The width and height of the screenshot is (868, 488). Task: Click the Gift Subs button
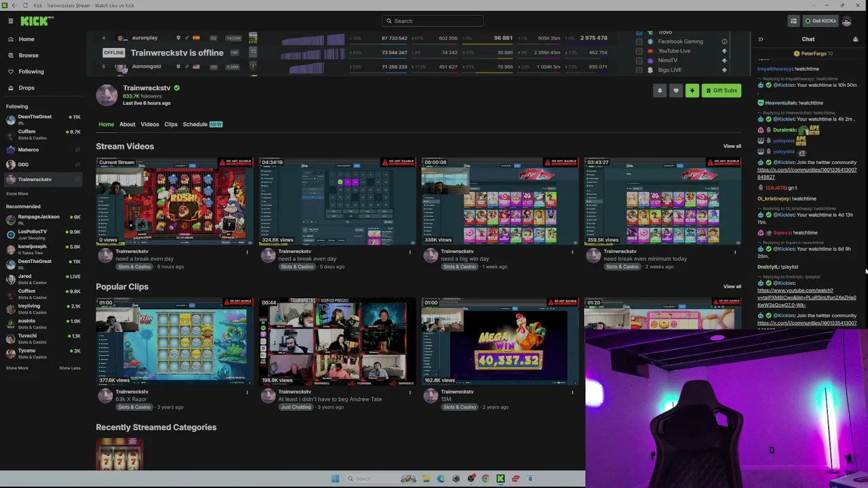pos(722,91)
